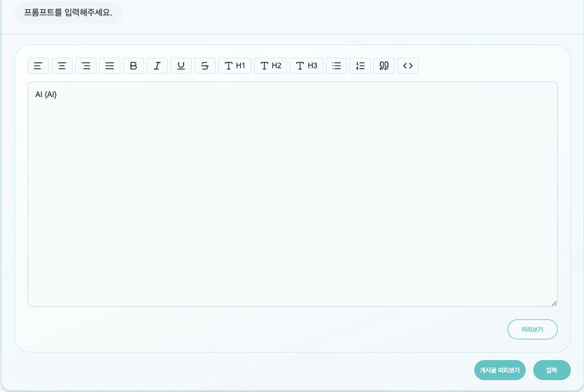Screen dimensions: 584x392
Task: Align text to the right
Action: pos(86,66)
